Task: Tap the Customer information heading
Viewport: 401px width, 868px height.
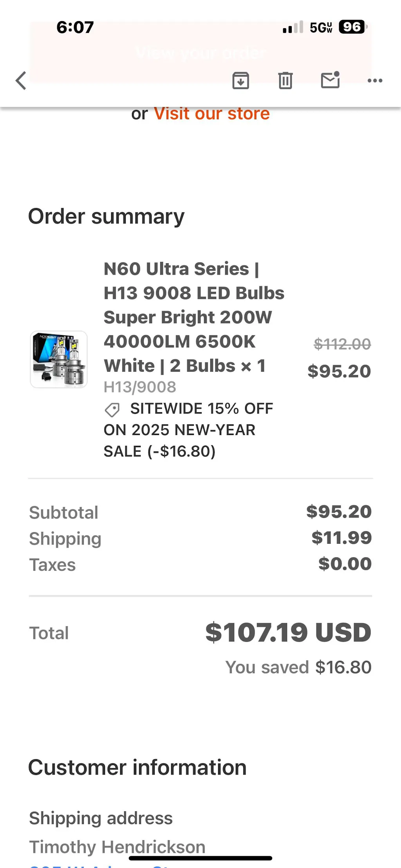Action: pyautogui.click(x=137, y=767)
